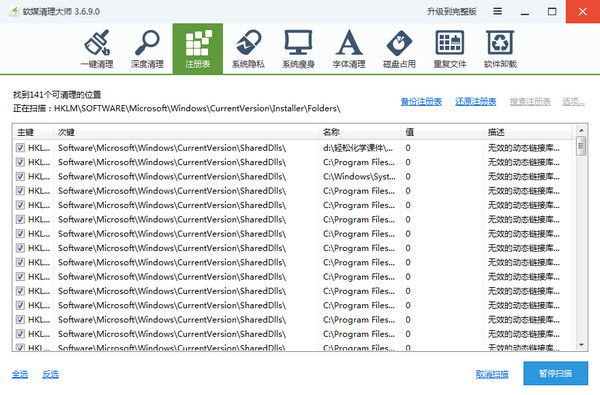The width and height of the screenshot is (600, 395).
Task: Select the 系统瘦身 monitor icon
Action: (x=298, y=42)
